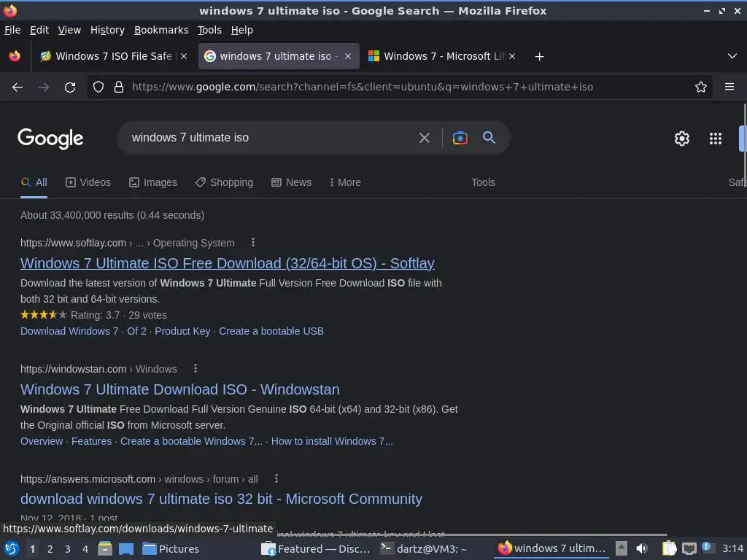This screenshot has height=560, width=747.
Task: Expand the list all tabs chevron
Action: point(732,56)
